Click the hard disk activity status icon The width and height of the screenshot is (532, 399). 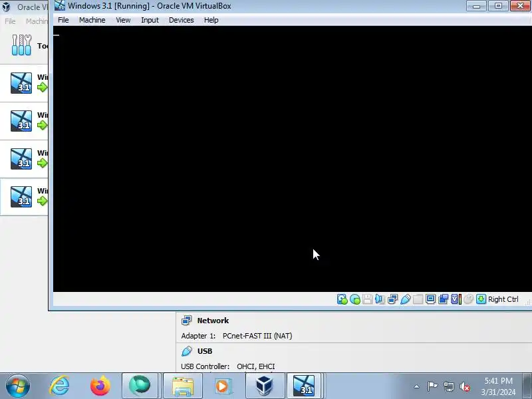(x=342, y=299)
